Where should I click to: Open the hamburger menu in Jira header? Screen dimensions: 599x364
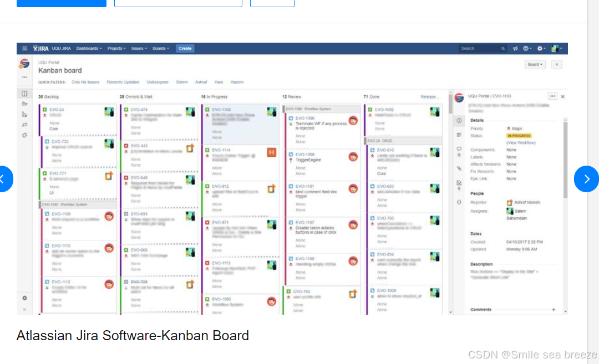click(x=24, y=48)
